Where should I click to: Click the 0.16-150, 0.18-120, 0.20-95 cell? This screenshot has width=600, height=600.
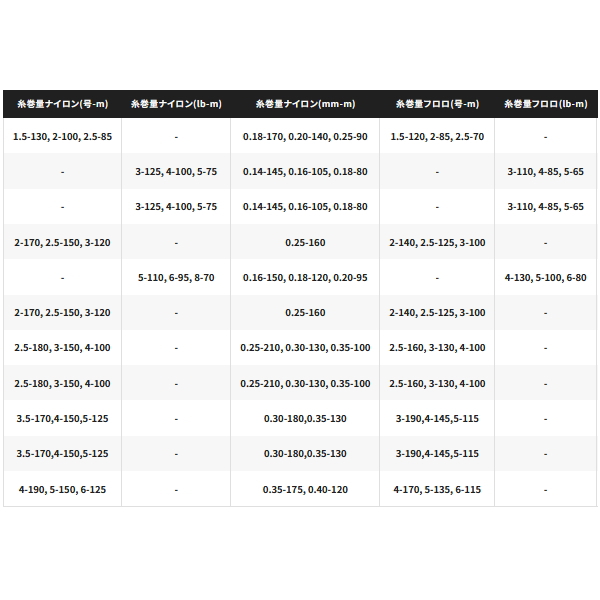[305, 277]
